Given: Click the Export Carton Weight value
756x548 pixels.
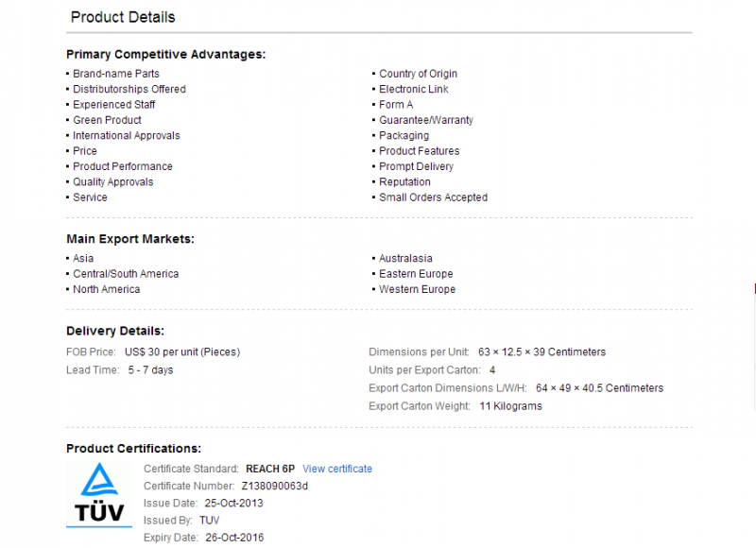Looking at the screenshot, I should 510,406.
